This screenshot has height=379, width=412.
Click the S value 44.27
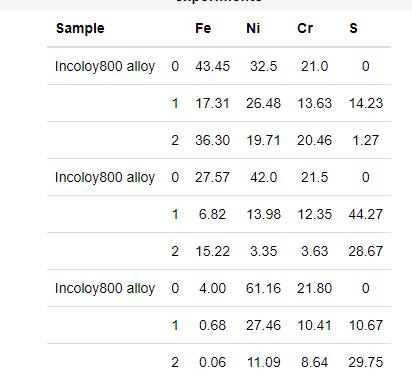366,214
